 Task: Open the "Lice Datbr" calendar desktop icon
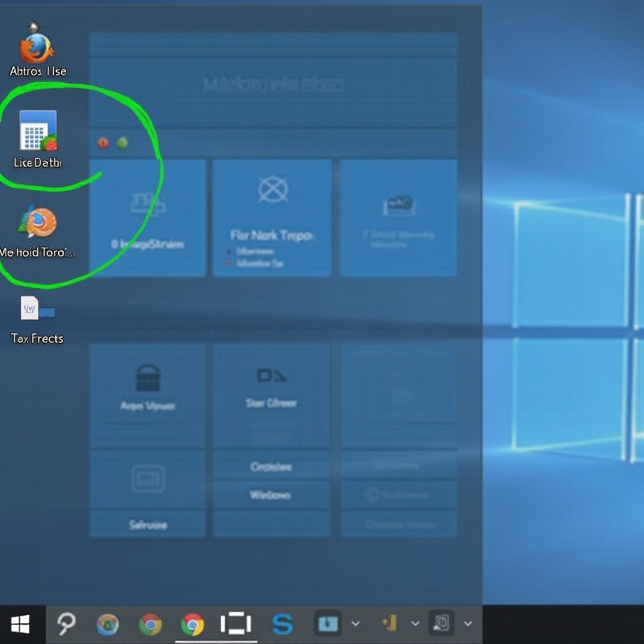tap(38, 131)
